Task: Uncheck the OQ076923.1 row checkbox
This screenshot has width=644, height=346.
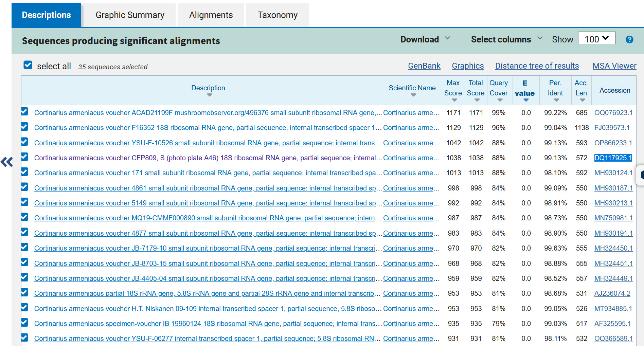Action: [x=24, y=111]
